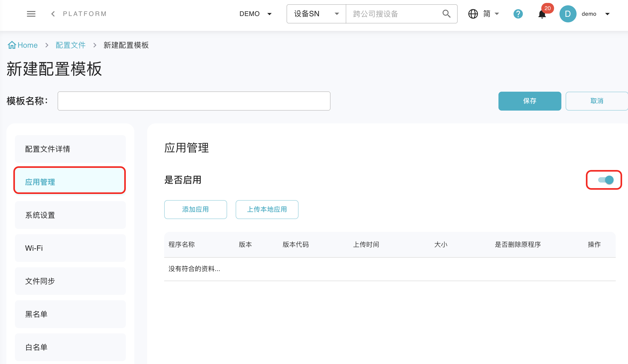Open the hamburger navigation menu
Image resolution: width=628 pixels, height=364 pixels.
[31, 14]
